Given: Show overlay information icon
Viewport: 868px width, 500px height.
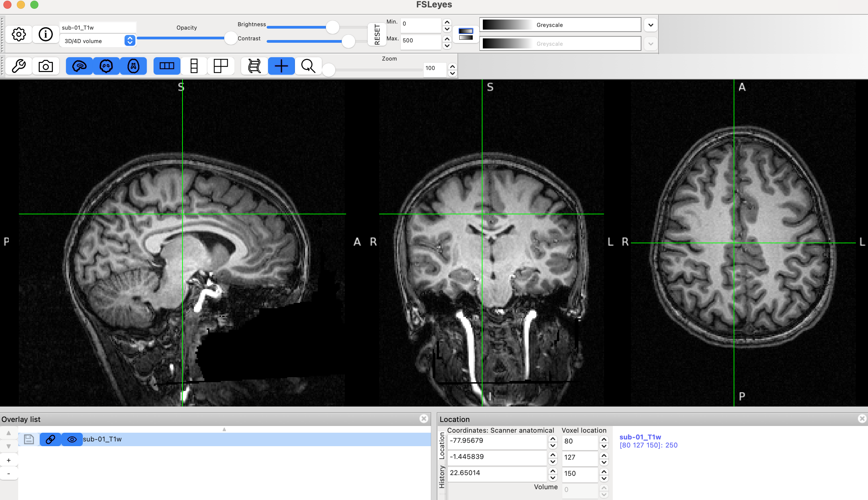Looking at the screenshot, I should [x=46, y=34].
